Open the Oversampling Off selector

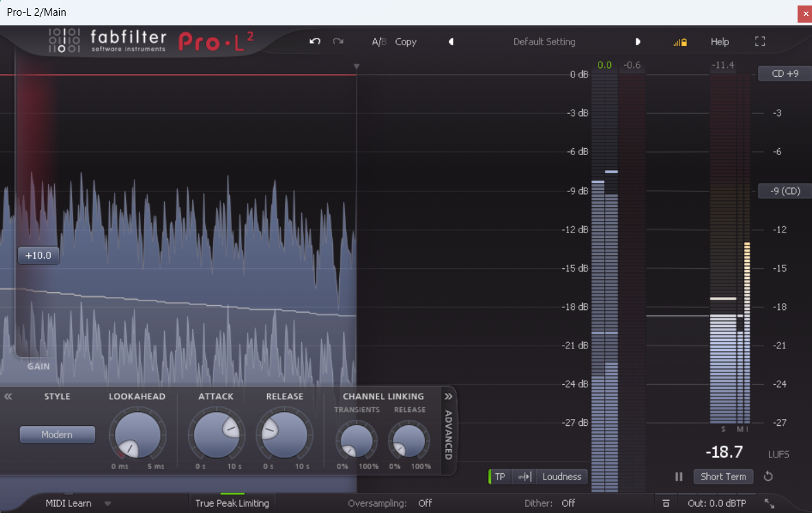425,503
